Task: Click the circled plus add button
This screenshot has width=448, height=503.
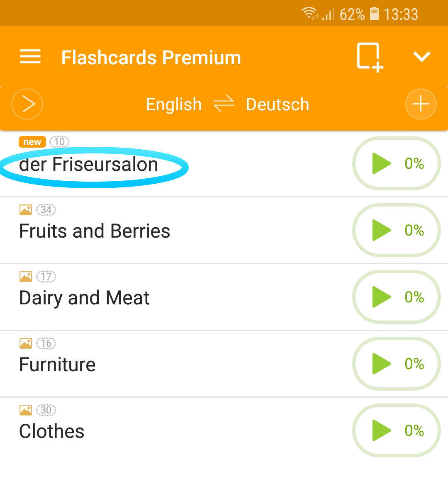Action: [421, 104]
